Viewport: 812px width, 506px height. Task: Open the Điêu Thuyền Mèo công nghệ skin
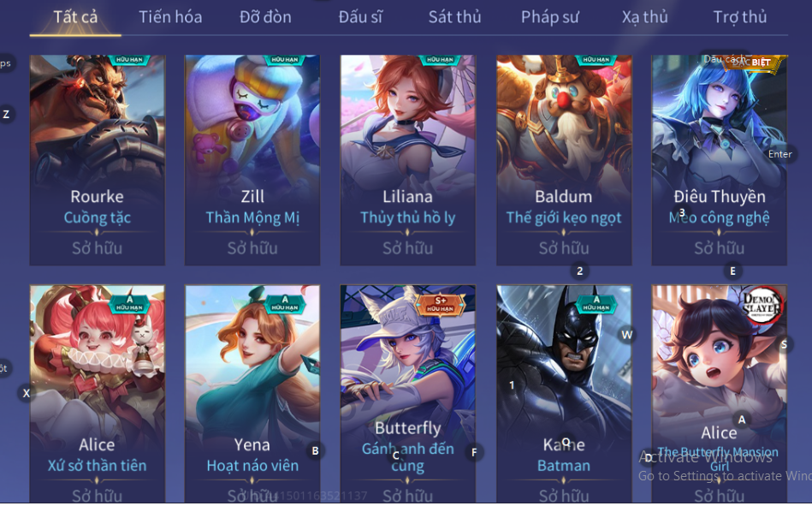click(720, 160)
